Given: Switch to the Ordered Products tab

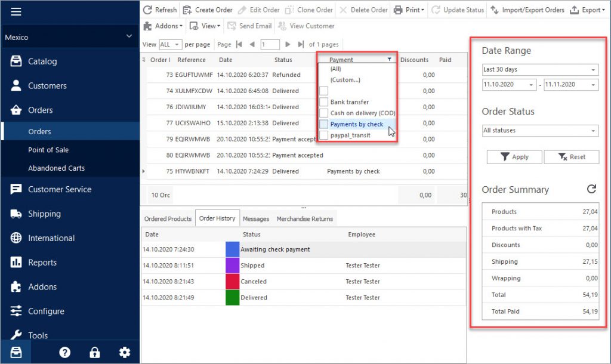Looking at the screenshot, I should click(168, 218).
